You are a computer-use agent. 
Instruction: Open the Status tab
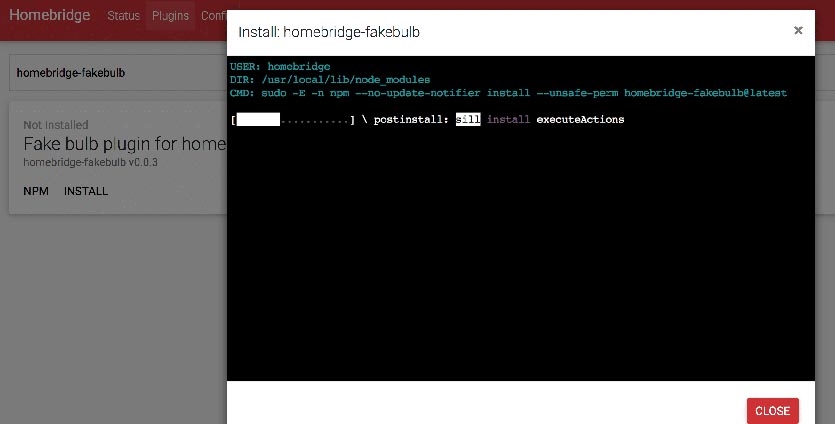point(123,16)
